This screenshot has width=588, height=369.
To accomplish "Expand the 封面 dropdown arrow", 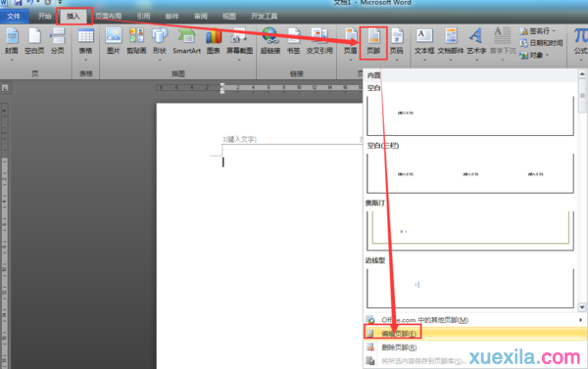I will click(12, 60).
